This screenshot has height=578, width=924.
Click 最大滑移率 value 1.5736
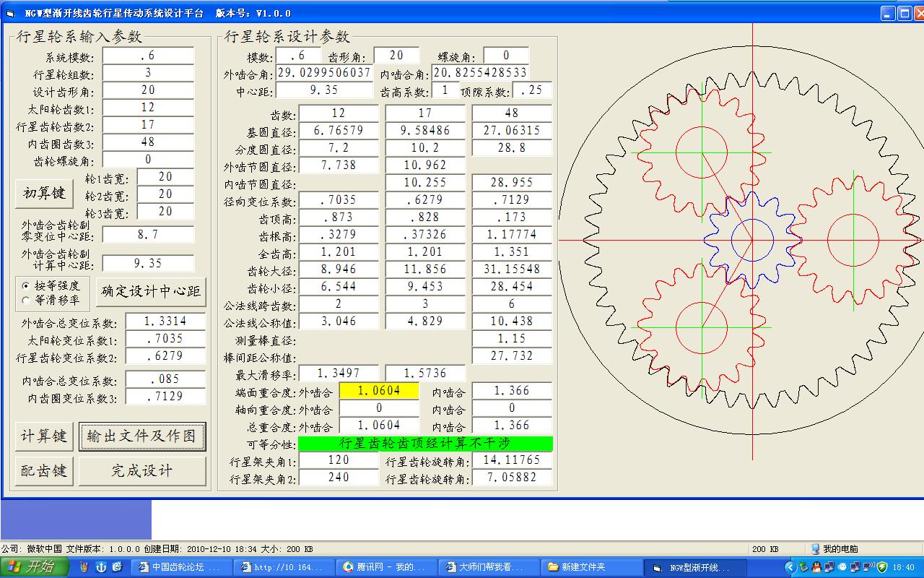(x=425, y=374)
